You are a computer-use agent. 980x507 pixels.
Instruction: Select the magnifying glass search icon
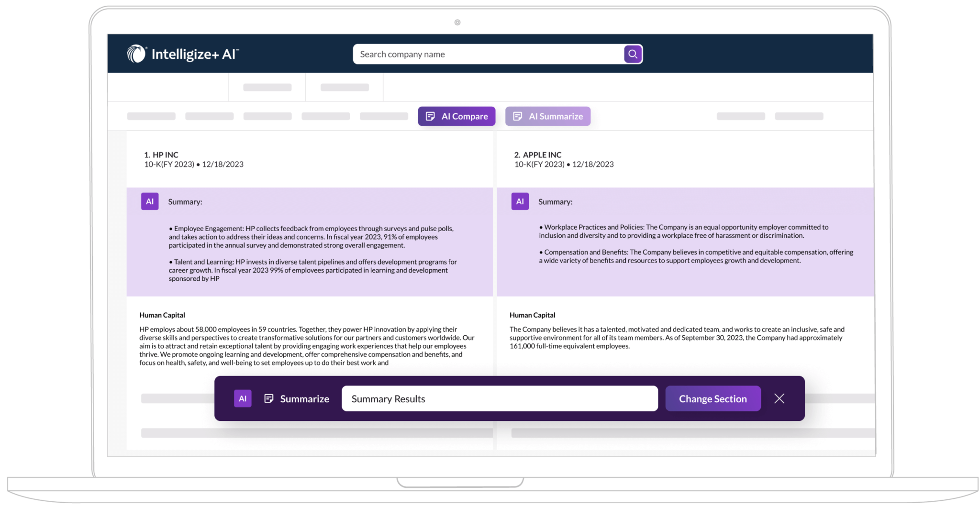click(633, 54)
